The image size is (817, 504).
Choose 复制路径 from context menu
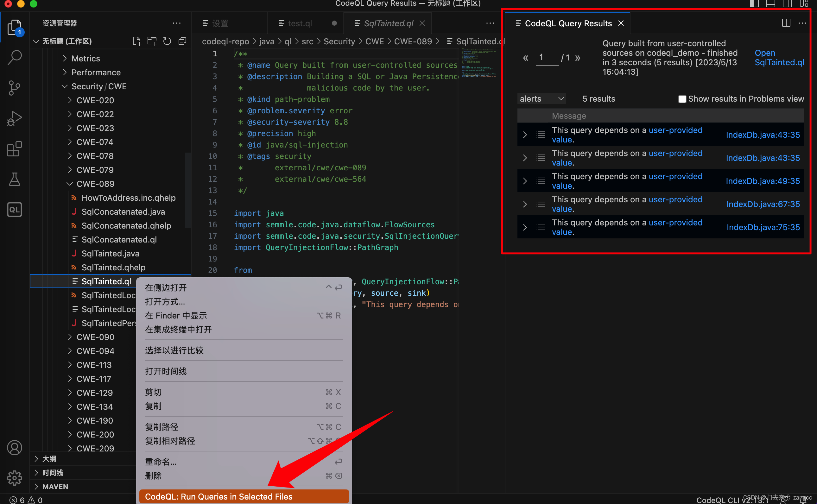[244, 427]
